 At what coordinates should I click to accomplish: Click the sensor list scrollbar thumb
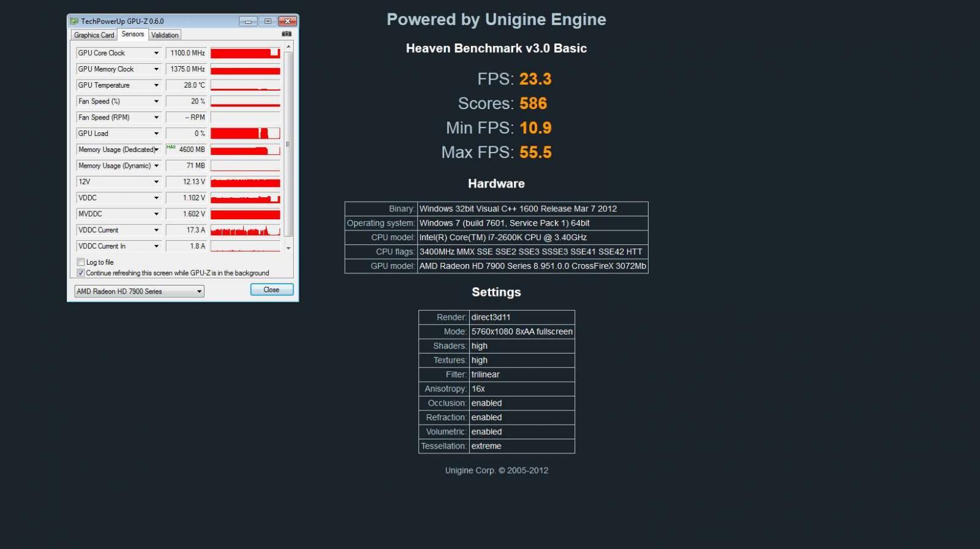coord(288,145)
